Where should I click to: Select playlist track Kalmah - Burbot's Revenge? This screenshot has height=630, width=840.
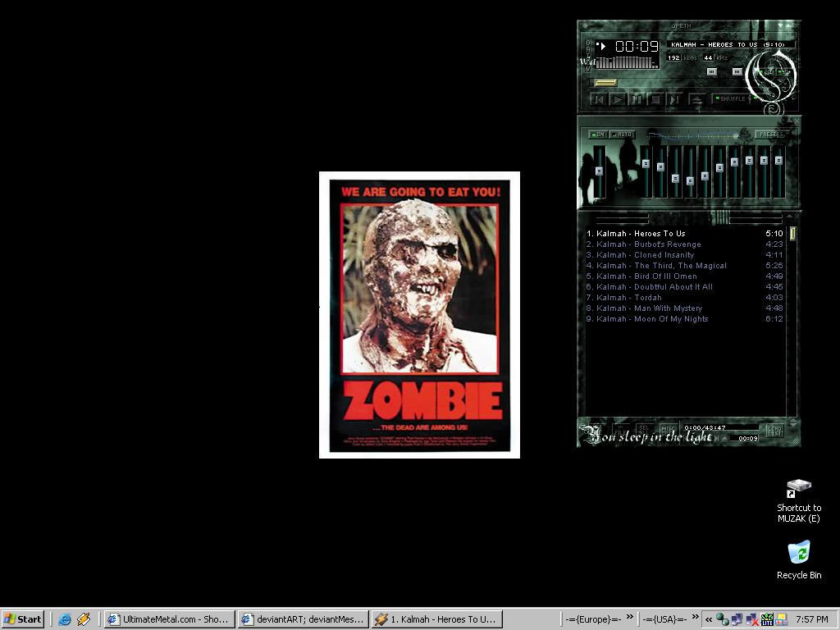685,244
